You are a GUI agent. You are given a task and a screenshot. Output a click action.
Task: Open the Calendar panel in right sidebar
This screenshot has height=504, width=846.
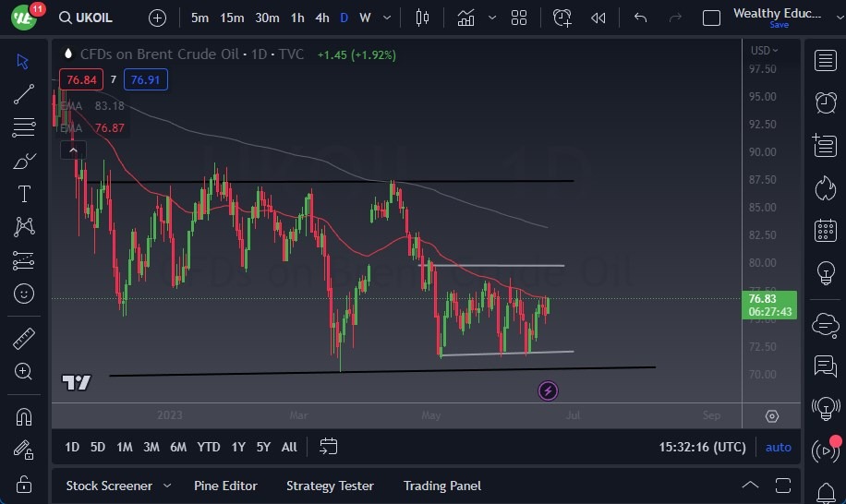tap(826, 231)
